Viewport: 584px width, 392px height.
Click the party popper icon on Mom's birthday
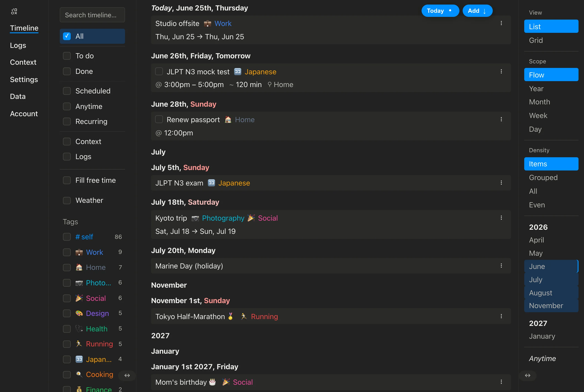tap(226, 382)
